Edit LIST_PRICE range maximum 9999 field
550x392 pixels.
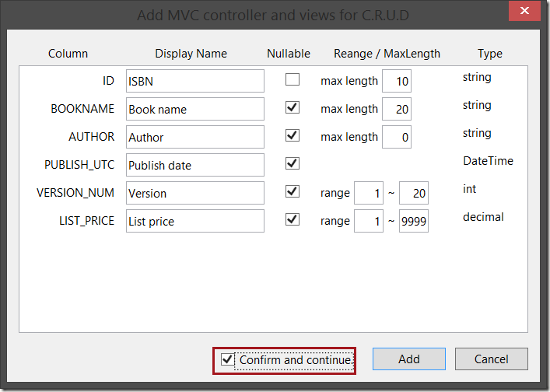414,221
